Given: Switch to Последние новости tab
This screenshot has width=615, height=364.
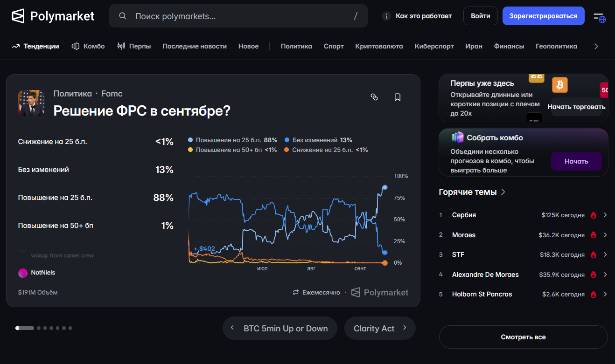Looking at the screenshot, I should point(195,46).
